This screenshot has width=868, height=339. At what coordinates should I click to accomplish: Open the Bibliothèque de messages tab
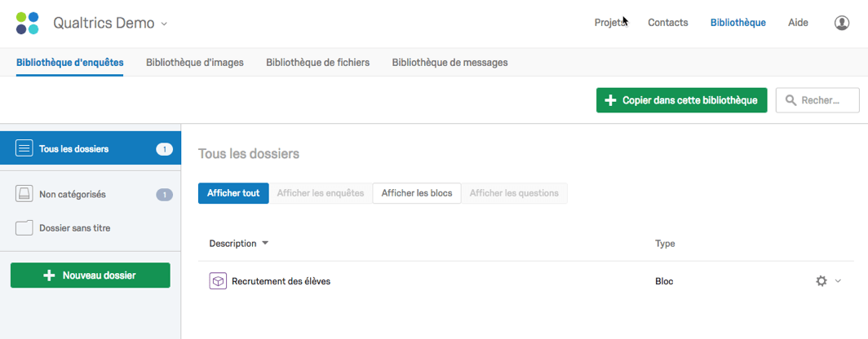[450, 63]
